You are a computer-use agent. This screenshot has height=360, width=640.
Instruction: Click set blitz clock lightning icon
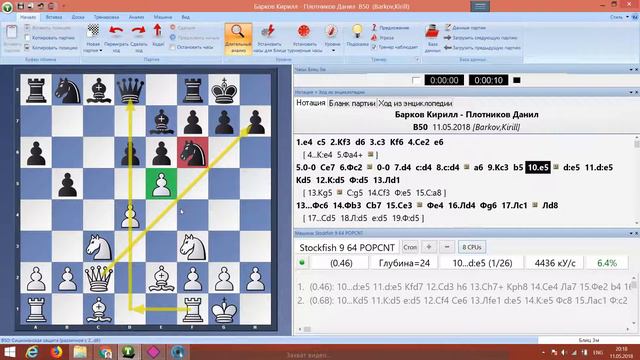point(268,31)
